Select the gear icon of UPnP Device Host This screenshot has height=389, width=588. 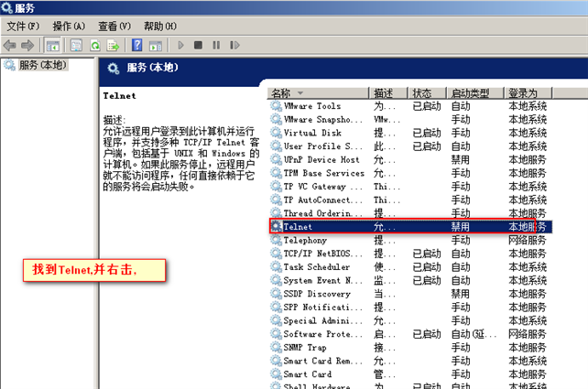(x=276, y=159)
